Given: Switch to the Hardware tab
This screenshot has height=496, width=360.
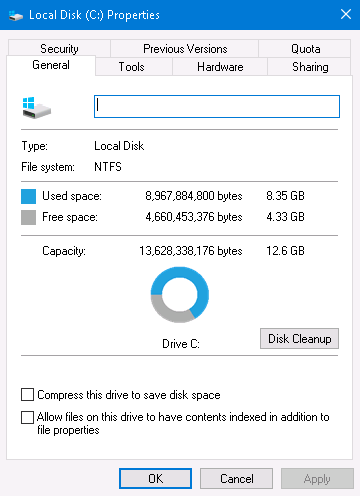Looking at the screenshot, I should pos(220,67).
